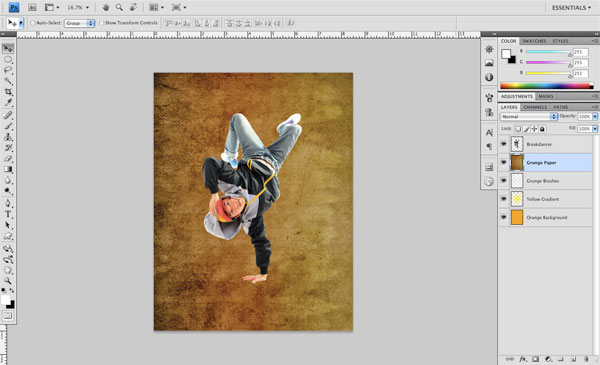The image size is (600, 365).
Task: Select the Pen tool
Action: click(8, 203)
